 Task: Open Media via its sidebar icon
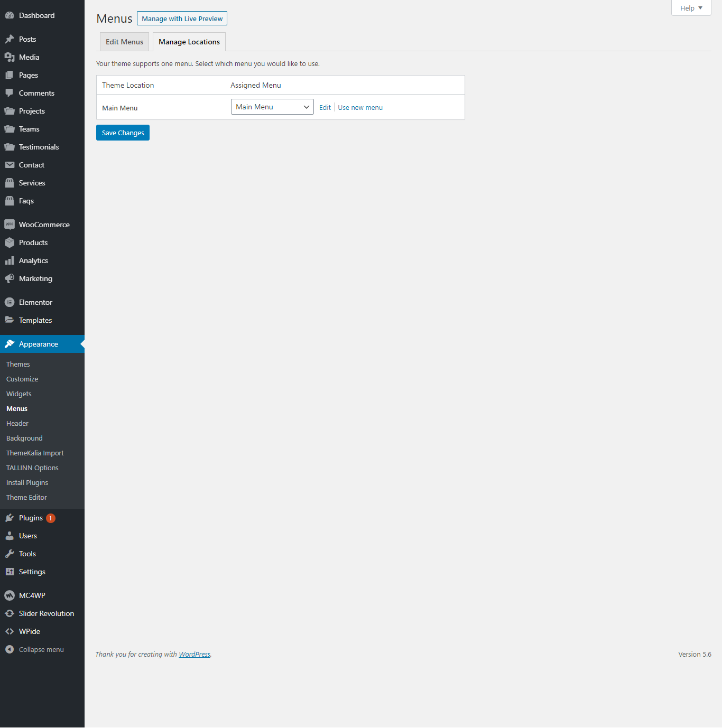tap(10, 57)
